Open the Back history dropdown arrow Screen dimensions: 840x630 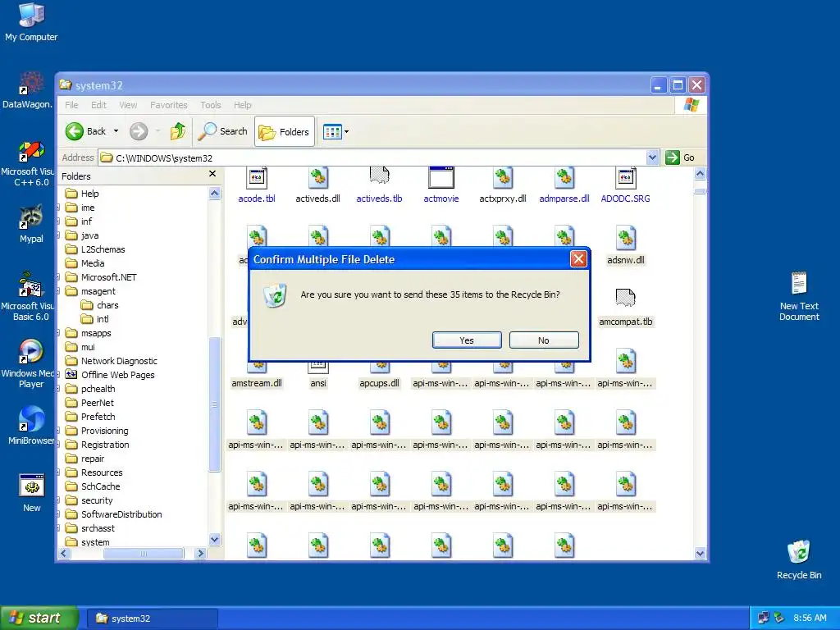click(116, 131)
